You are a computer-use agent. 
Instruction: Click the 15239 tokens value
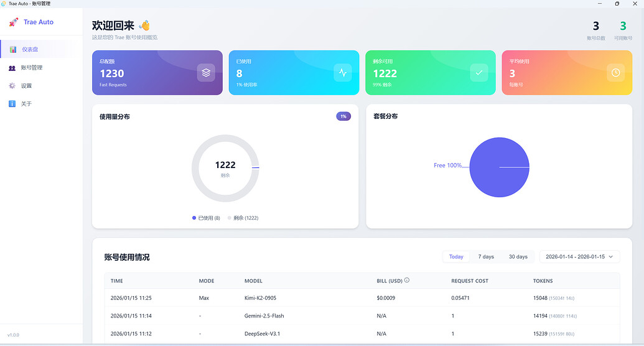[x=540, y=334]
